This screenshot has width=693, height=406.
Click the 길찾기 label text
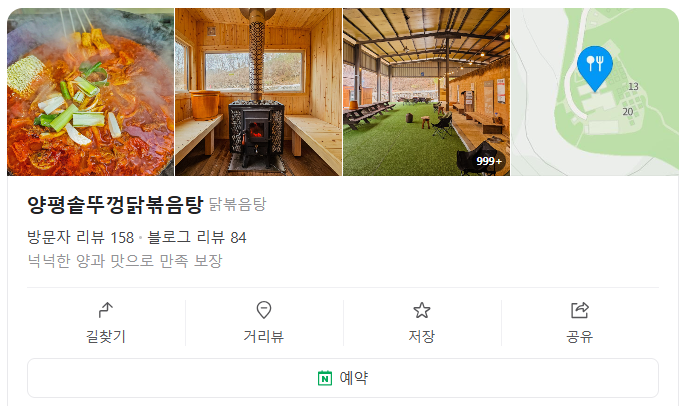click(x=106, y=337)
